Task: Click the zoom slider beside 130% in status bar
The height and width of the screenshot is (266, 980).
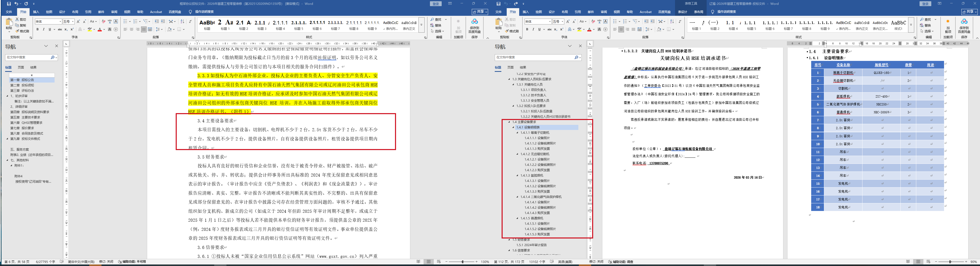Action: 463,262
